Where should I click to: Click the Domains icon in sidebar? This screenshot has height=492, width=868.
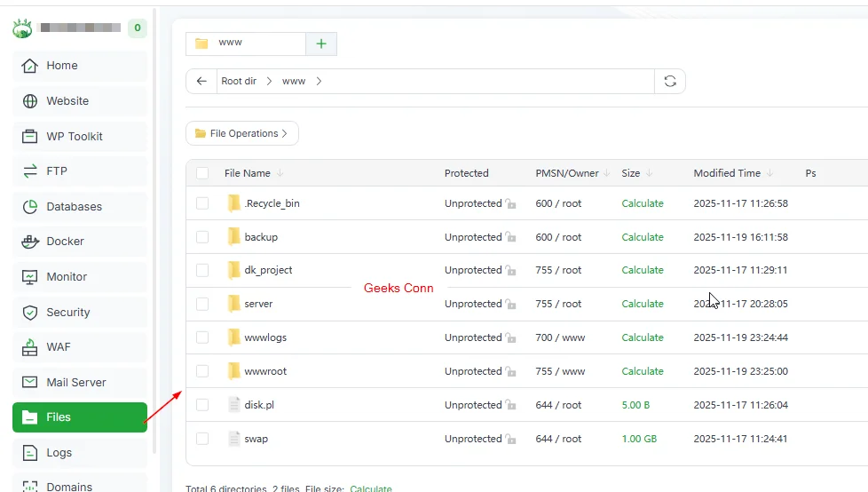click(30, 487)
